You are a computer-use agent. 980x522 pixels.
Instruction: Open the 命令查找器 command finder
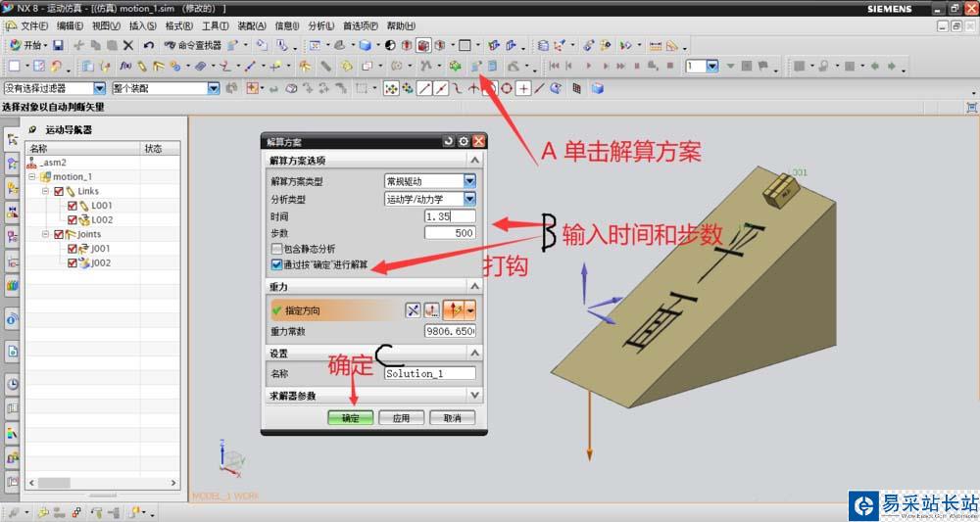[193, 45]
